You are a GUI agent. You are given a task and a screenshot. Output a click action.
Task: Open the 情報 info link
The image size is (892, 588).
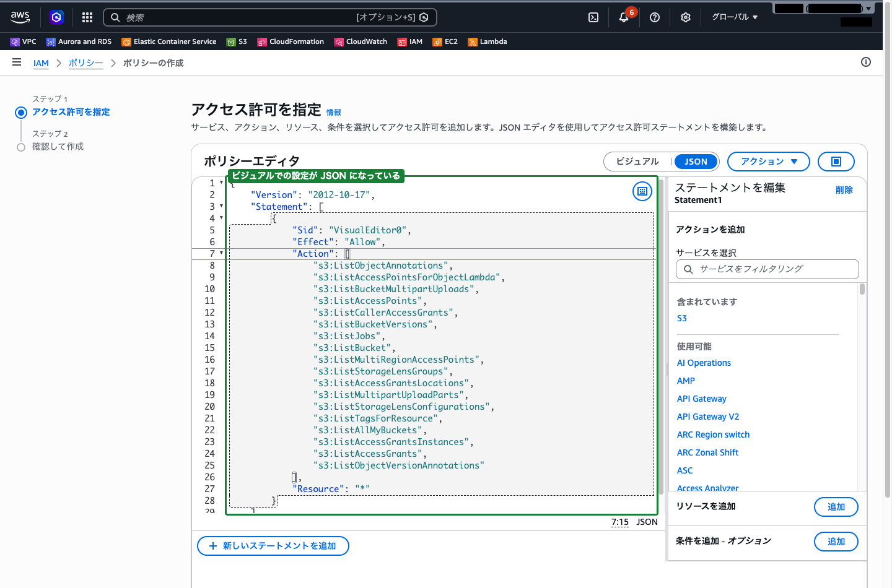click(x=334, y=113)
